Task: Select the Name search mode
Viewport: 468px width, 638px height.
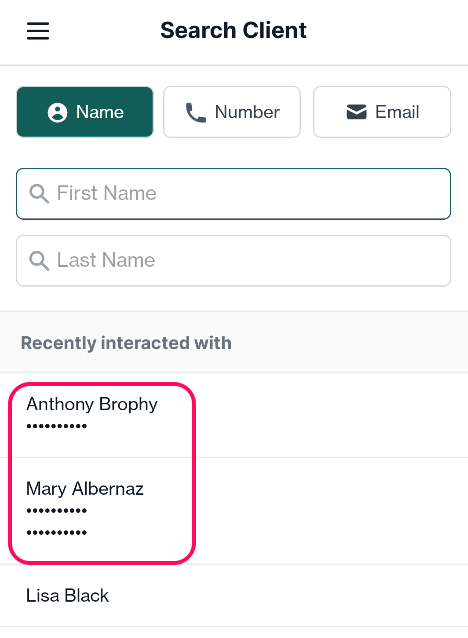Action: pos(85,112)
